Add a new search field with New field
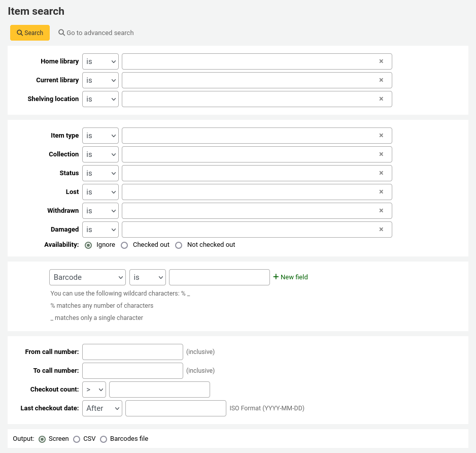476x453 pixels. click(290, 277)
